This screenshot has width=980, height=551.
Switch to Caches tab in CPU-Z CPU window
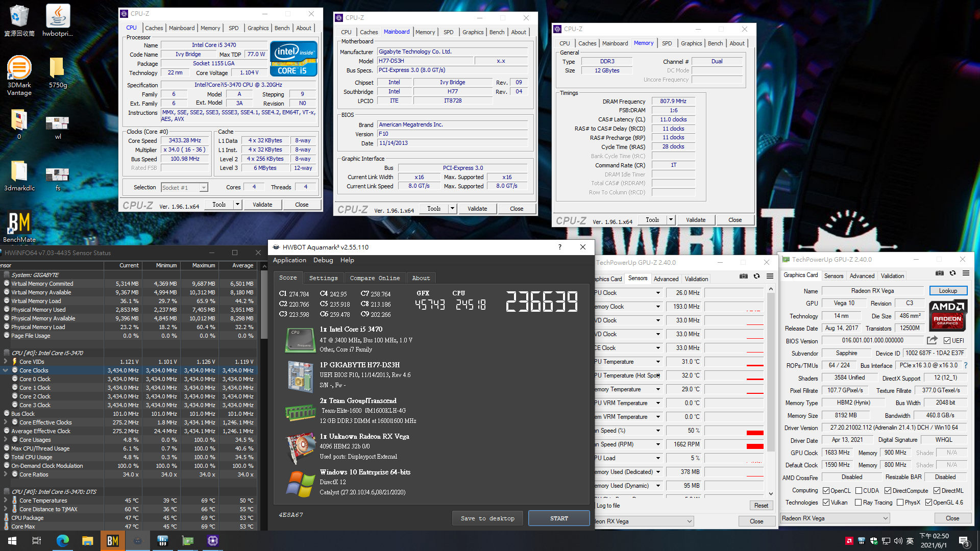pyautogui.click(x=154, y=28)
